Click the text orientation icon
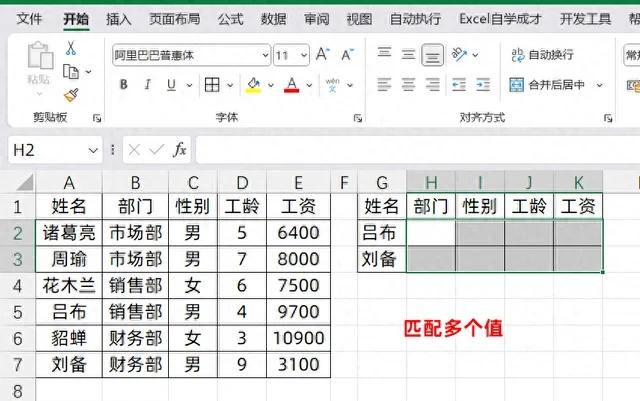640x401 pixels. pos(459,54)
